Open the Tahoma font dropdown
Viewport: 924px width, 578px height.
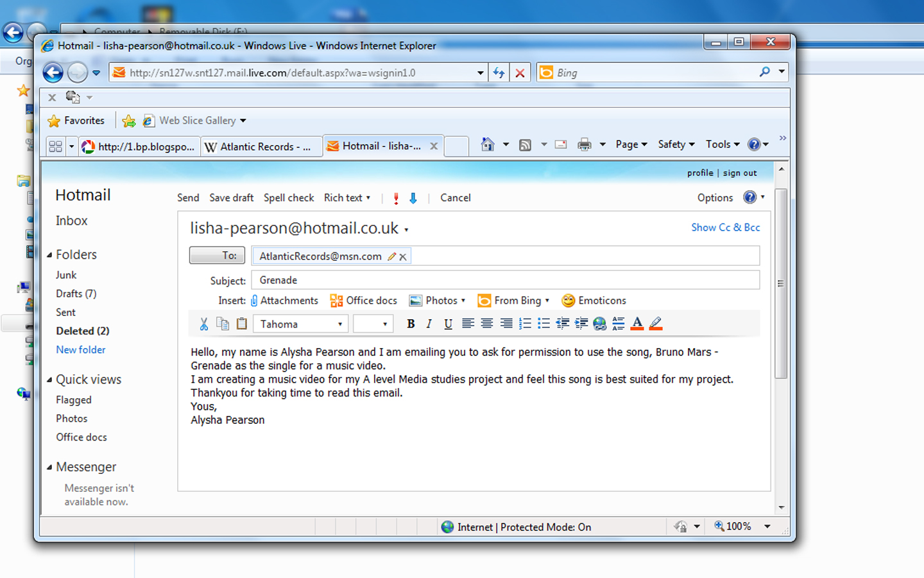[301, 324]
